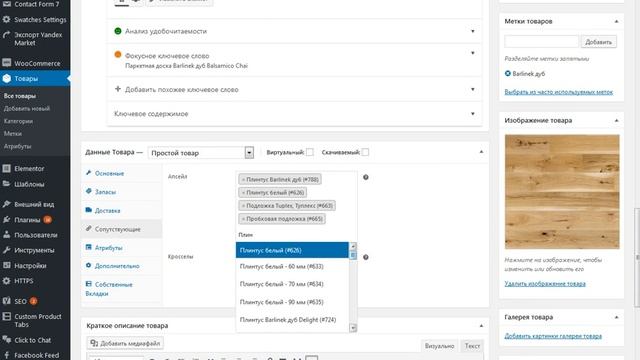
Task: Select Плинтус белый (#626) suggestion
Action: (292, 250)
